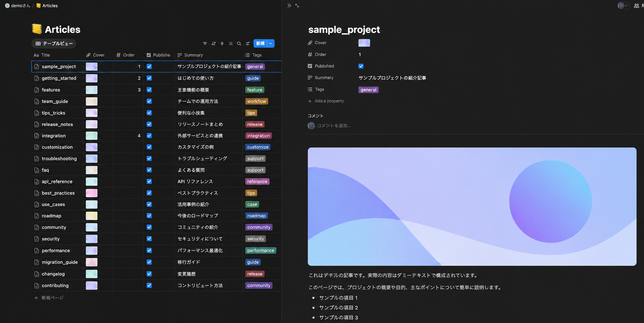This screenshot has height=323, width=644.
Task: Open the dropdown arrow beside the 新規 button
Action: [x=271, y=44]
